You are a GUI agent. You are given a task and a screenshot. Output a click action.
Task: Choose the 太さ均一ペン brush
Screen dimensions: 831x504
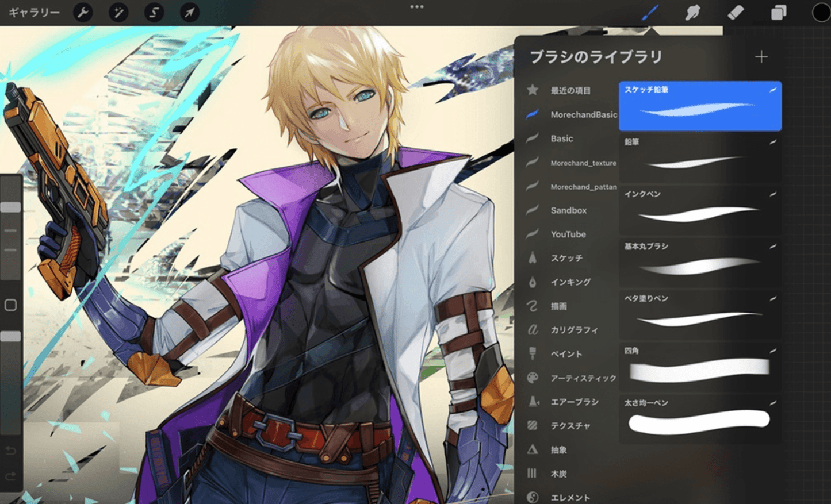tap(700, 419)
